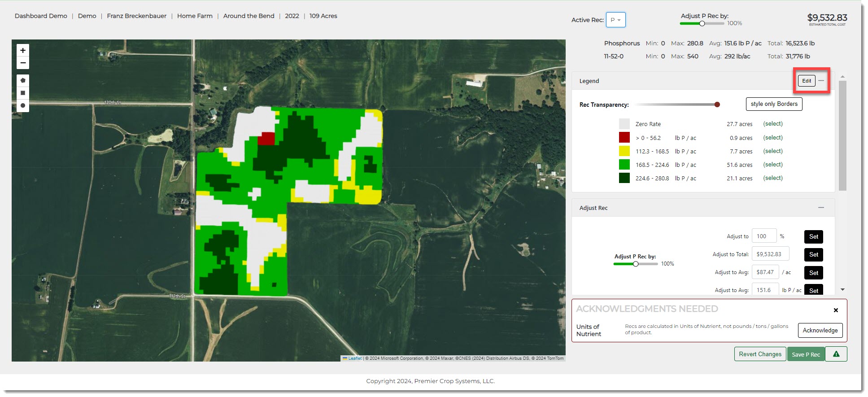Acknowledge the Units of Nutrient notice
This screenshot has width=868, height=397.
click(820, 331)
